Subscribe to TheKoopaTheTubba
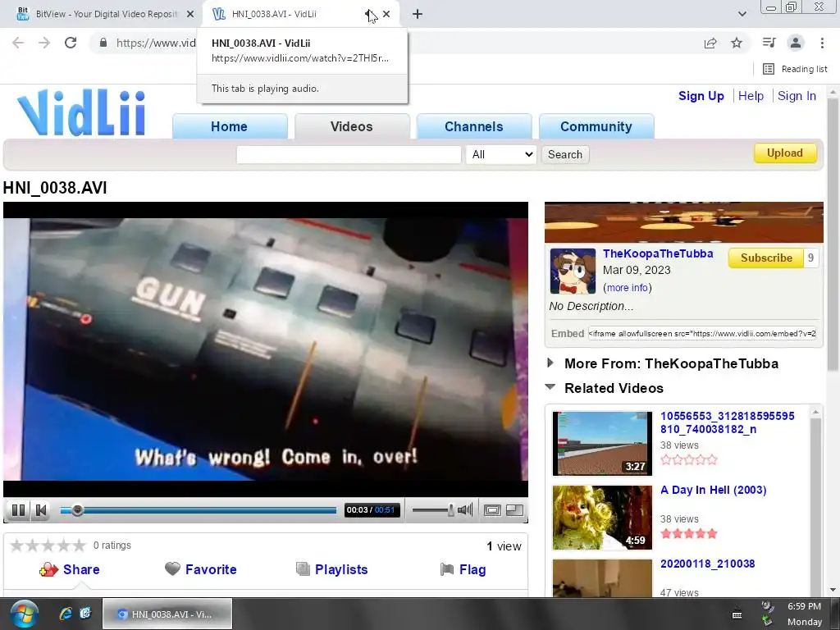840x630 pixels. tap(766, 258)
